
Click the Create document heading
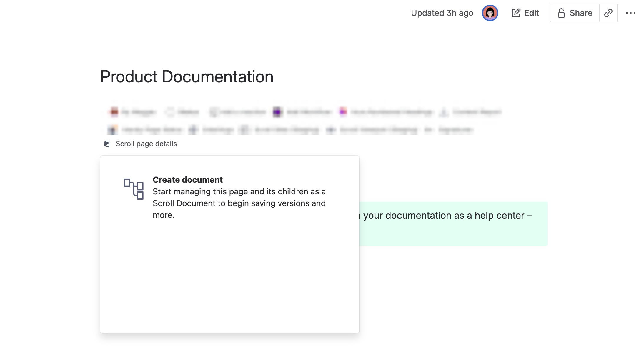(188, 179)
